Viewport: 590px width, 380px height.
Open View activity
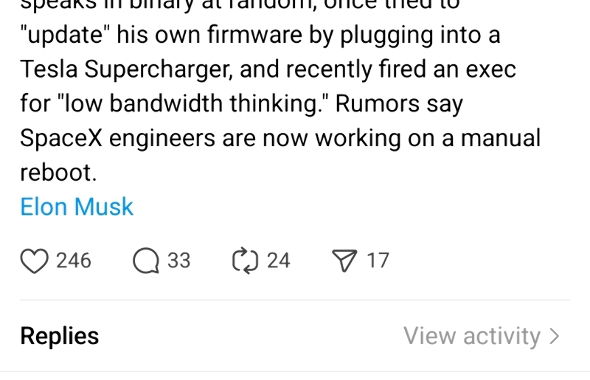[x=472, y=336]
